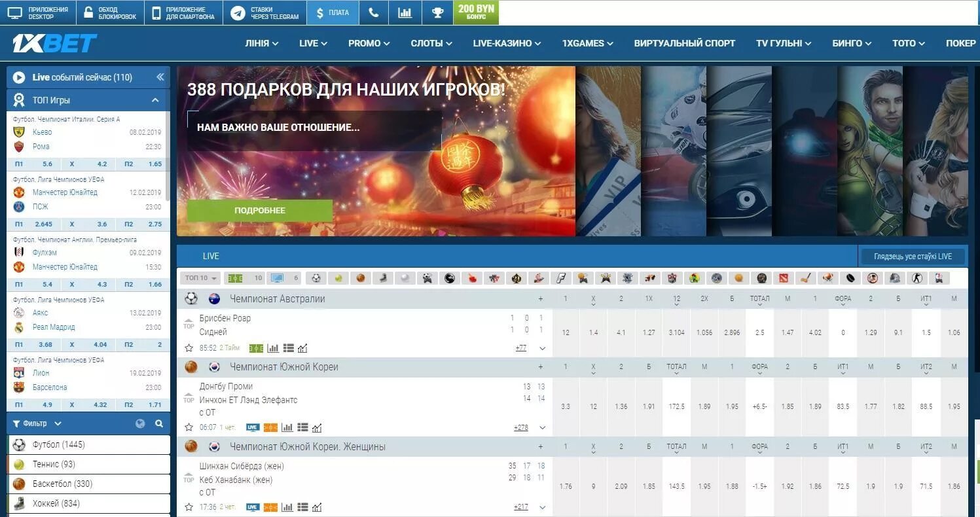The image size is (980, 517).
Task: Open trend graph icon for Brisbane Roar match
Action: click(302, 348)
